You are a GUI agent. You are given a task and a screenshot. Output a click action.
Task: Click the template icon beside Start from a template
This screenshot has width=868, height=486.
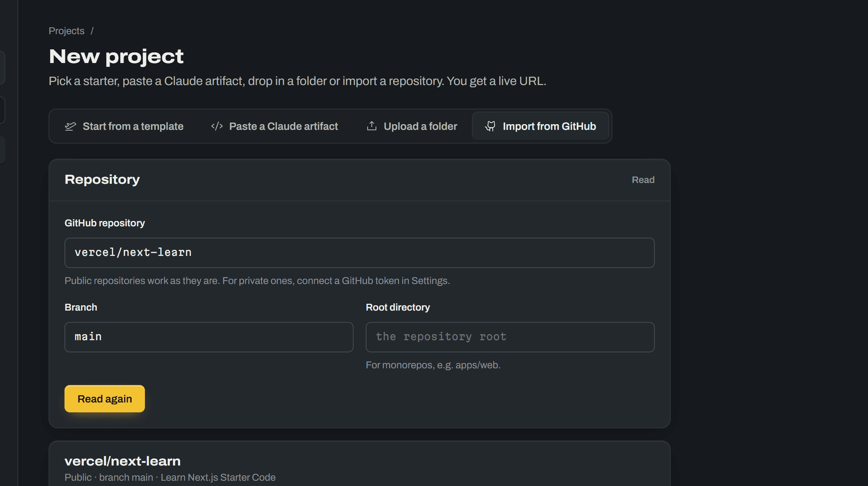click(71, 126)
